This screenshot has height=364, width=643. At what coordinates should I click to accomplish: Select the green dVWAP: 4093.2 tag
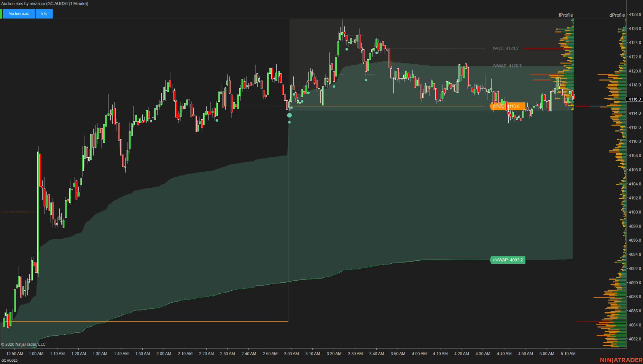(x=508, y=260)
